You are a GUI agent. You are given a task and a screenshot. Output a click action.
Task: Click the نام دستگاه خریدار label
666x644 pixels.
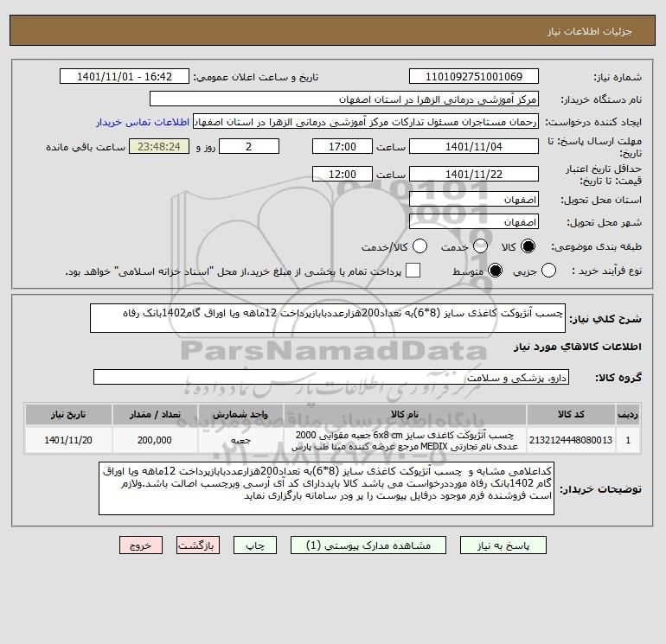pyautogui.click(x=601, y=99)
